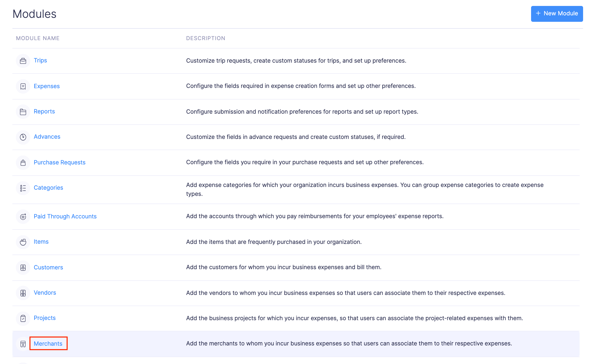The height and width of the screenshot is (364, 592).
Task: Click the Customers module icon
Action: click(x=23, y=268)
